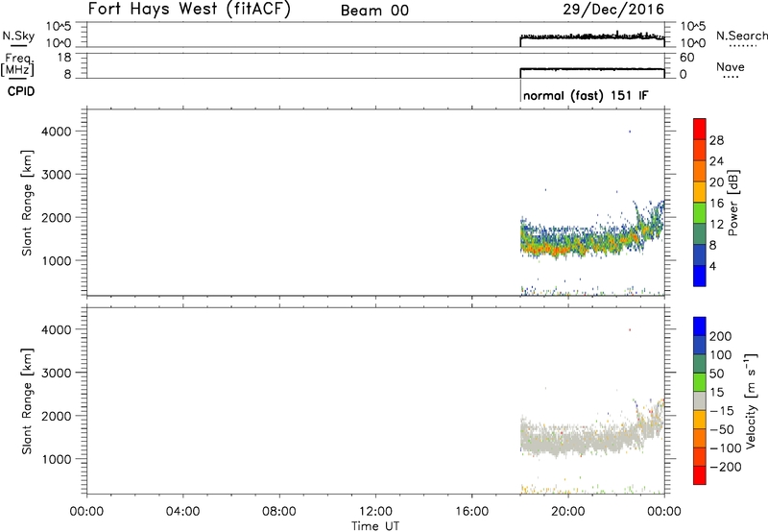Click the '18' frequency axis tick label

pyautogui.click(x=64, y=58)
